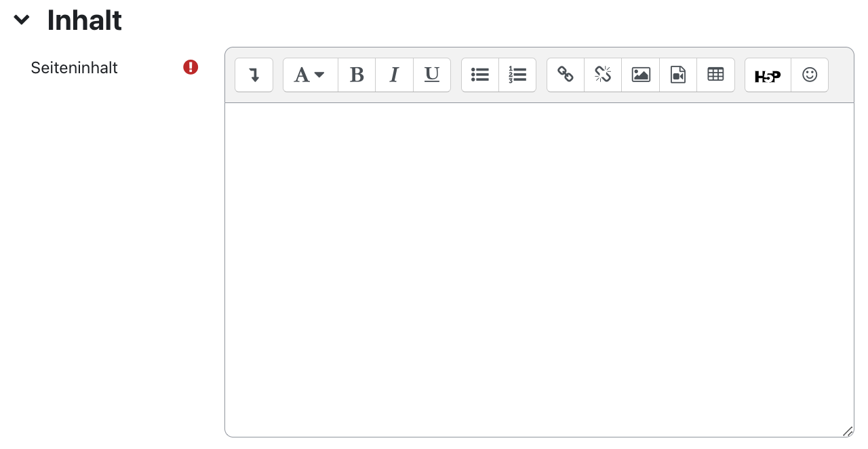Insert a media/video file
Viewport: 868px width, 449px height.
pyautogui.click(x=677, y=75)
